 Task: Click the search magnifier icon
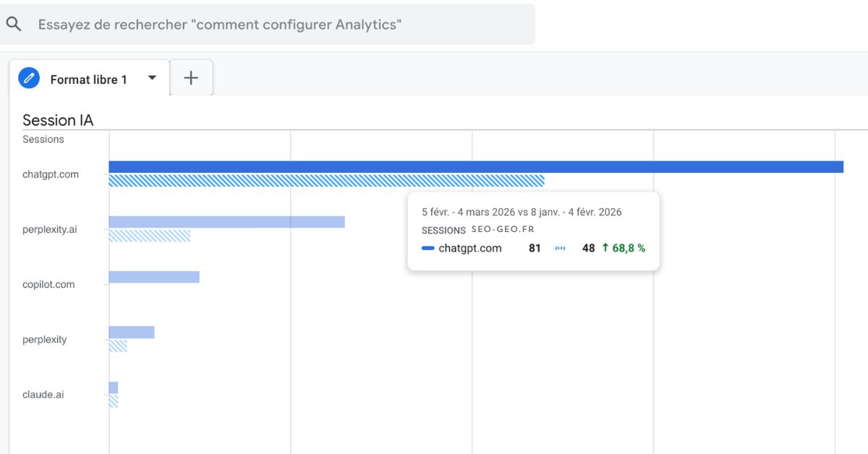(x=14, y=24)
